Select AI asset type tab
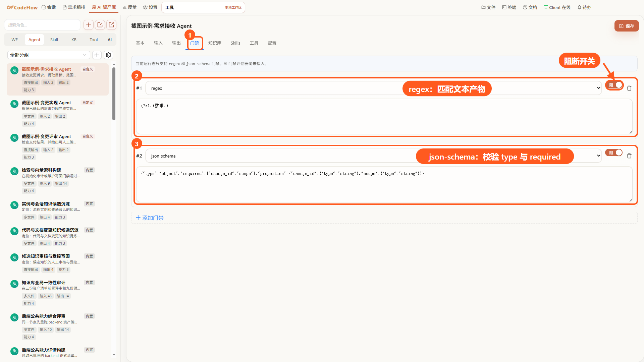Image resolution: width=644 pixels, height=362 pixels. click(x=110, y=40)
